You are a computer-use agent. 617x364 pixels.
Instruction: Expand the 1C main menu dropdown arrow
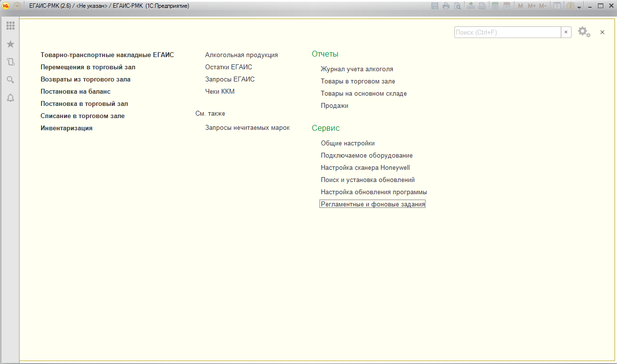click(17, 6)
